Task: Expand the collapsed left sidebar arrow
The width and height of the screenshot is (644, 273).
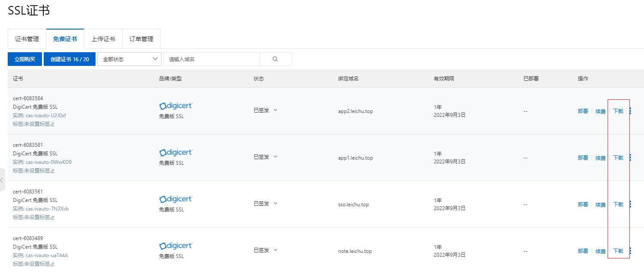Action: 2,180
